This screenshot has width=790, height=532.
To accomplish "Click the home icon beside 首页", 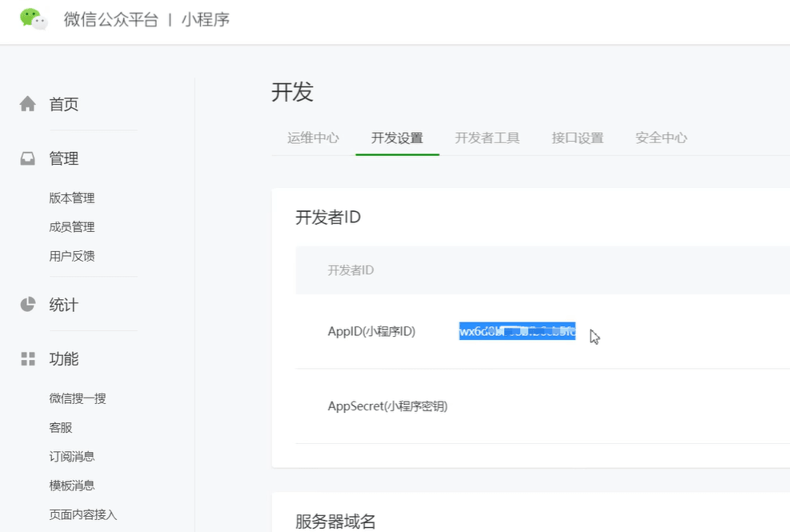I will (x=28, y=104).
